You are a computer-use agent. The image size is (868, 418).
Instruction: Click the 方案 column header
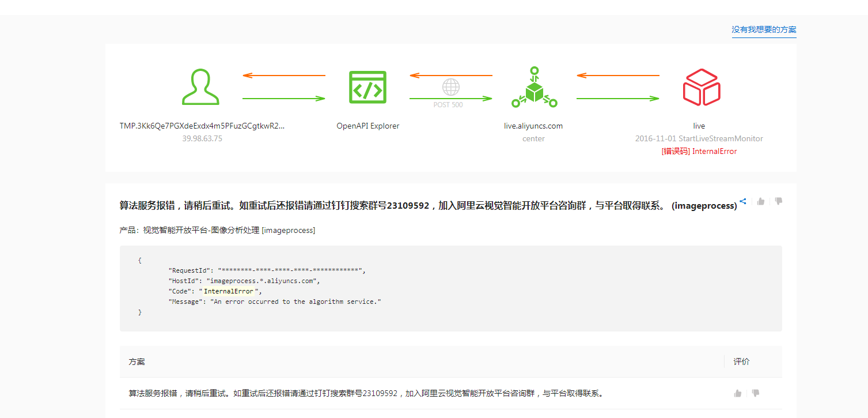[x=137, y=362]
